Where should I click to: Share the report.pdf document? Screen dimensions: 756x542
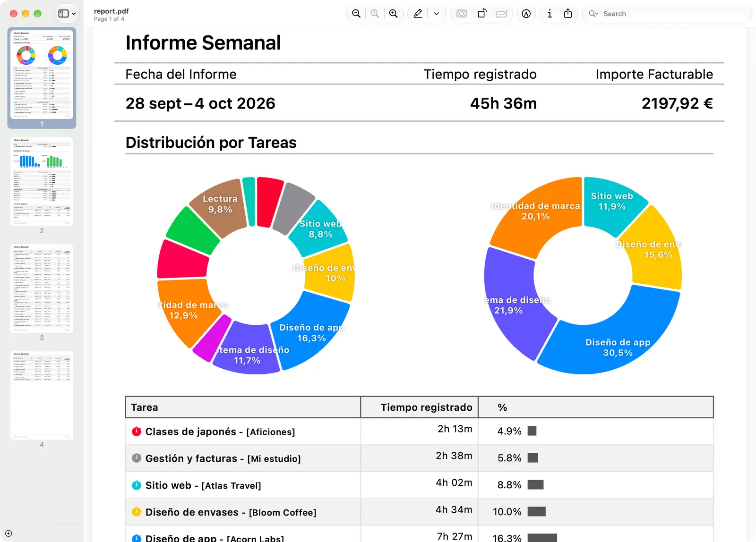(568, 14)
